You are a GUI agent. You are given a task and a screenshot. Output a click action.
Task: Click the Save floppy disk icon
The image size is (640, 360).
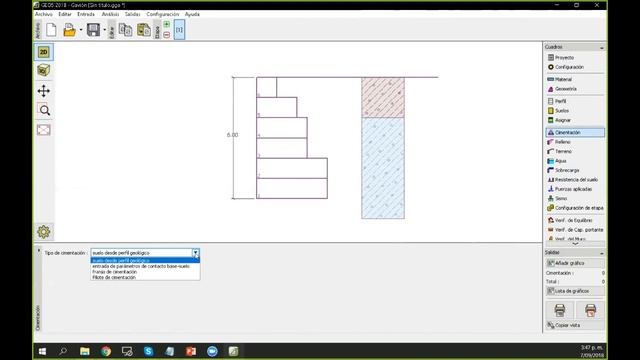(x=93, y=30)
